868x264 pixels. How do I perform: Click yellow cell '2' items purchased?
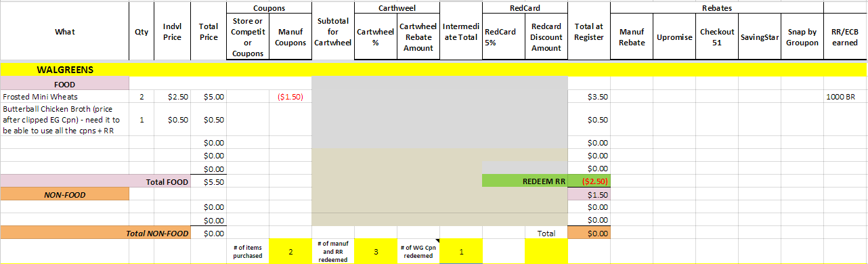[x=290, y=251]
